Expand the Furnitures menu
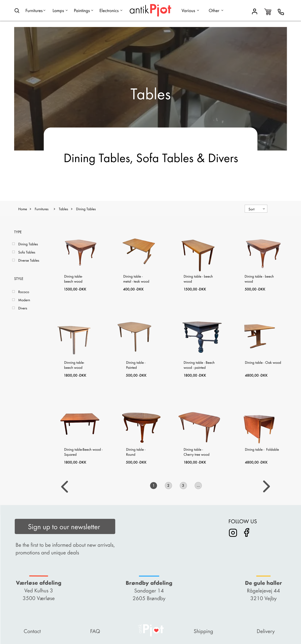301x644 pixels. (x=35, y=11)
